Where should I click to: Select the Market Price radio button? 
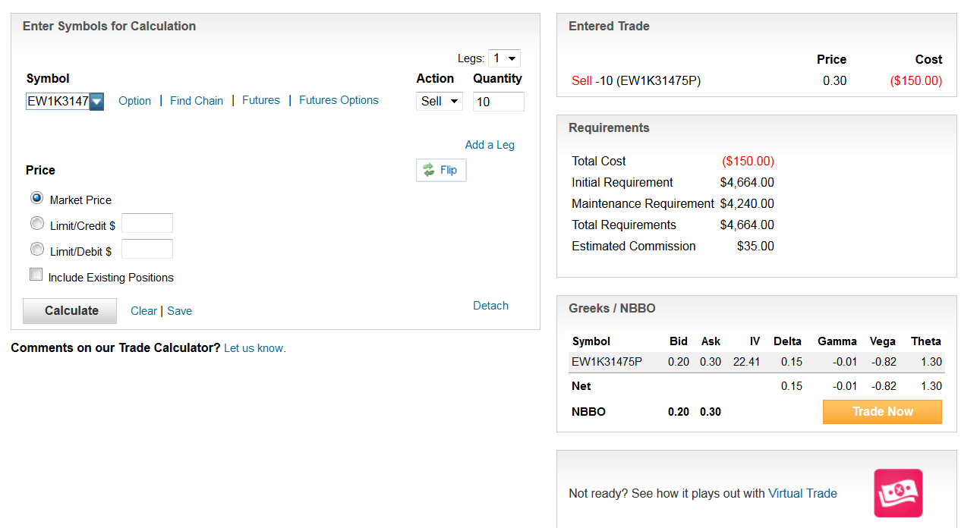36,198
